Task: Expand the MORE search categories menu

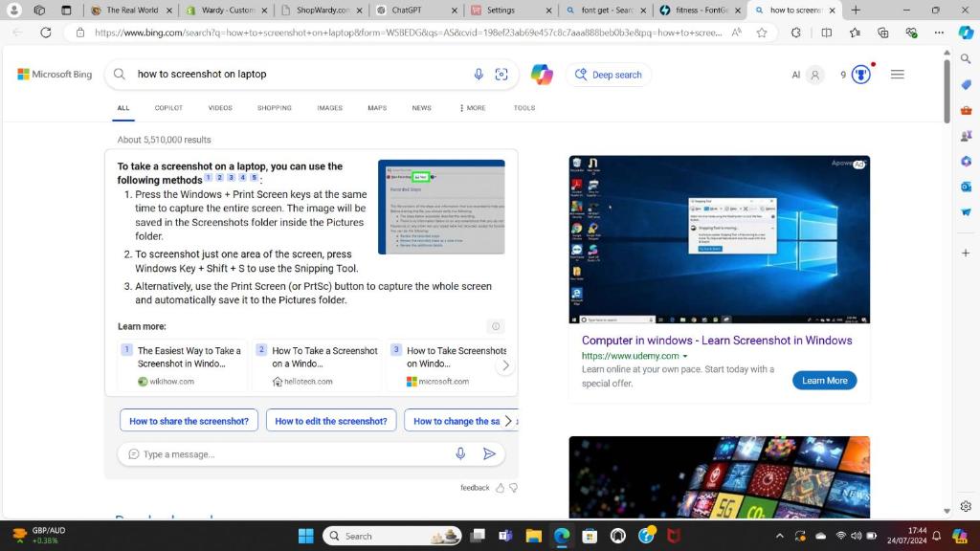Action: click(473, 108)
